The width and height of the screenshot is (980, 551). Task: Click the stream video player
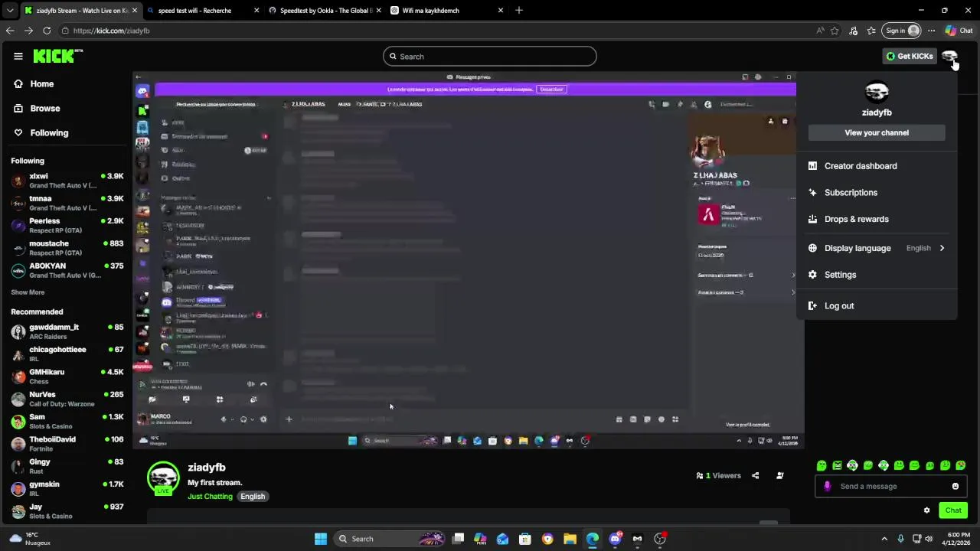[468, 260]
